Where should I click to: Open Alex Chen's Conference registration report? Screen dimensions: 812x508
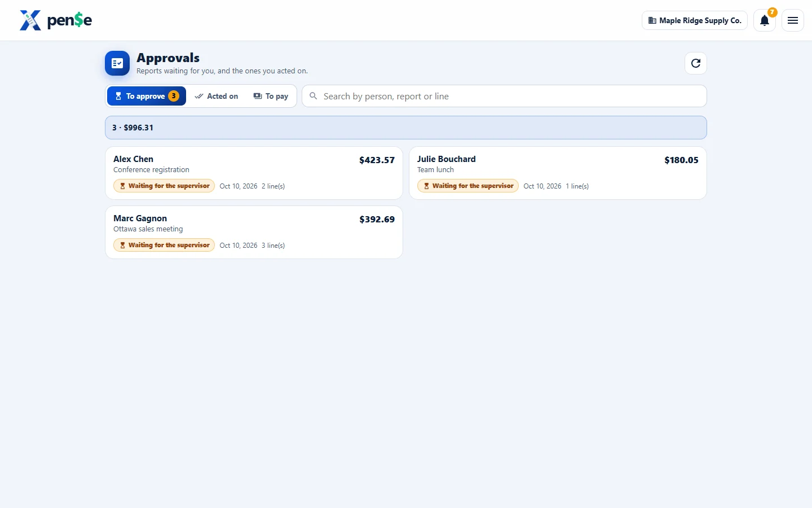(254, 173)
